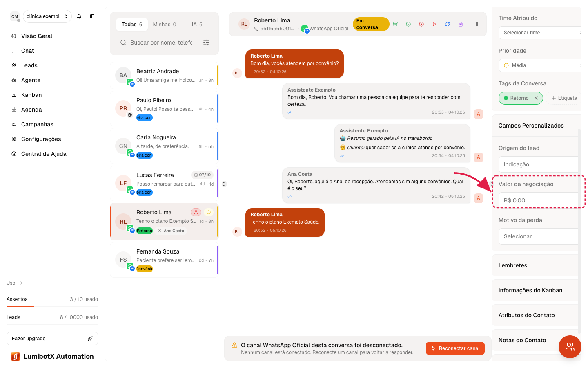Open the Selecionar time dropdown

click(540, 33)
